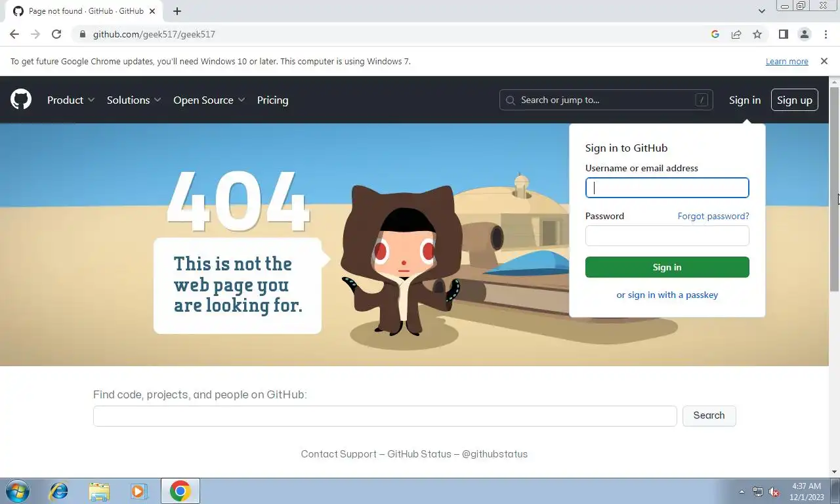Click the GitHub Octocat logo in header
The width and height of the screenshot is (840, 504).
click(x=21, y=100)
